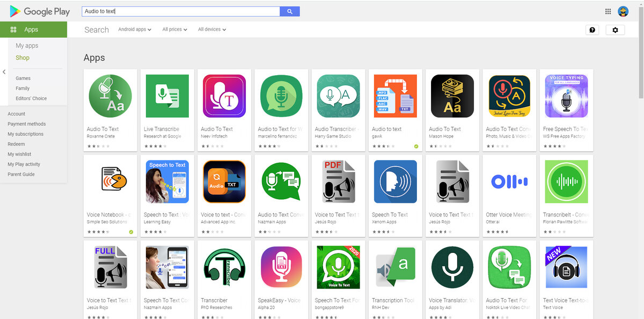This screenshot has height=319, width=644.
Task: Click the Google Play logo
Action: point(39,11)
